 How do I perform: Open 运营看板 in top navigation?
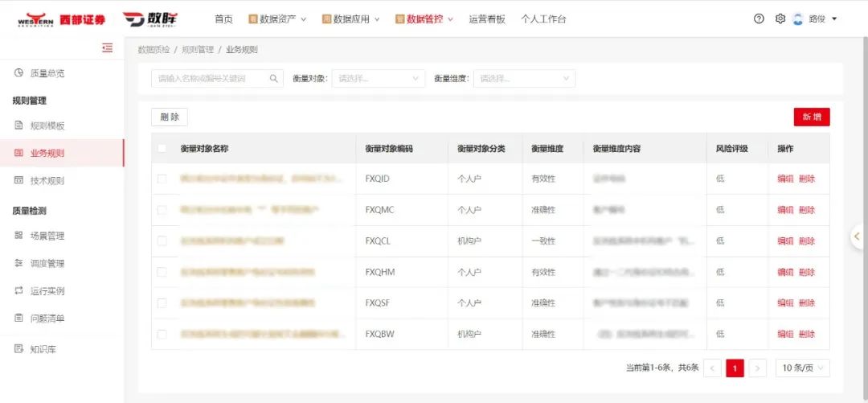[487, 19]
